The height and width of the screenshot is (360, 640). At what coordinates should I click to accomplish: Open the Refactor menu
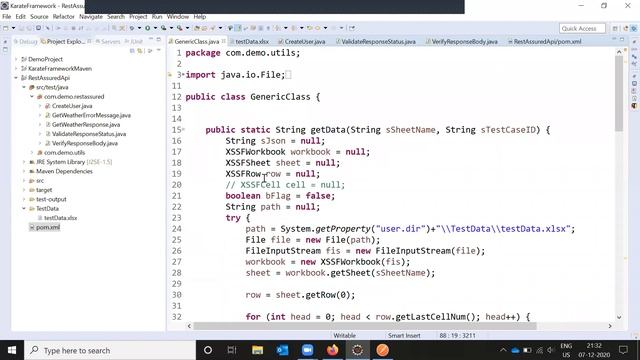click(x=64, y=17)
